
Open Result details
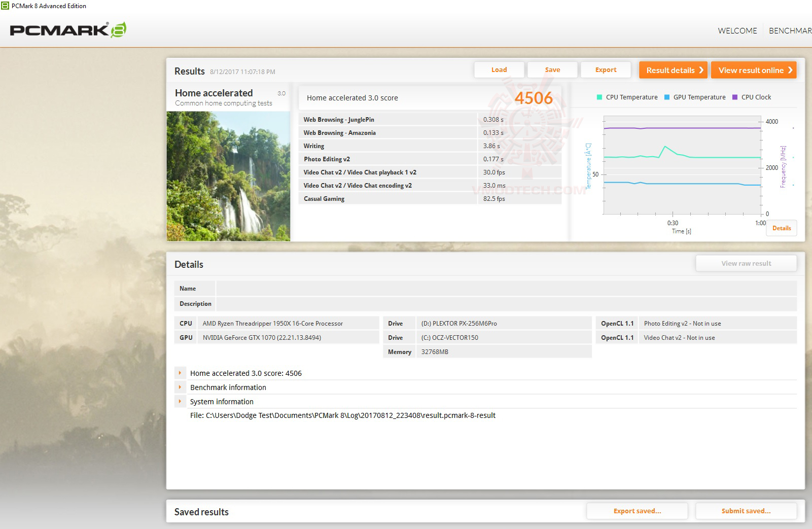pyautogui.click(x=673, y=70)
